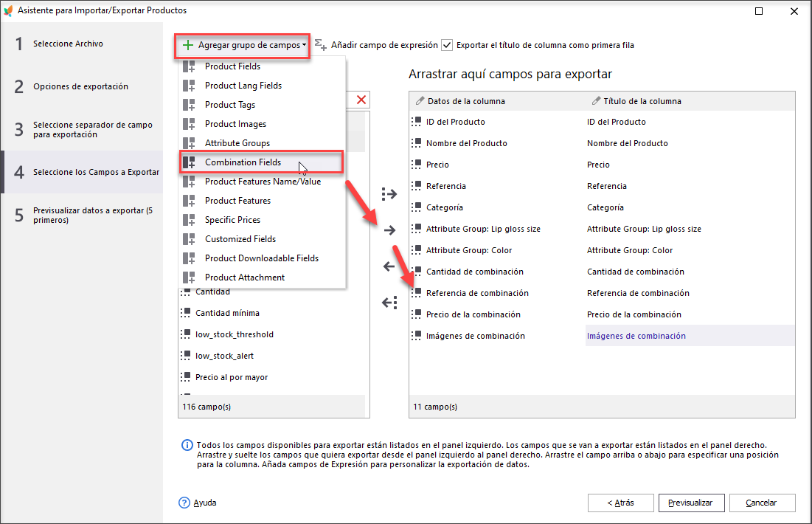Image resolution: width=812 pixels, height=524 pixels.
Task: Click the blue Ayuda question mark icon
Action: [184, 503]
